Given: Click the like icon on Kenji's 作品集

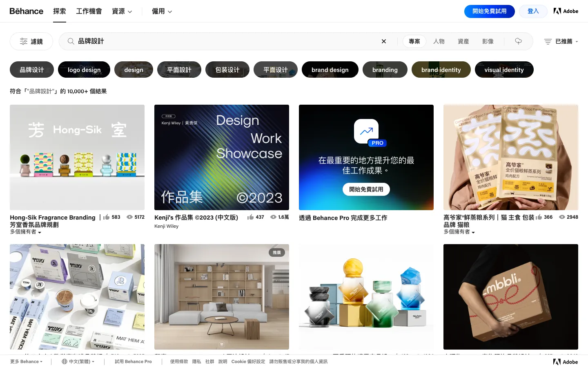Looking at the screenshot, I should coord(250,217).
